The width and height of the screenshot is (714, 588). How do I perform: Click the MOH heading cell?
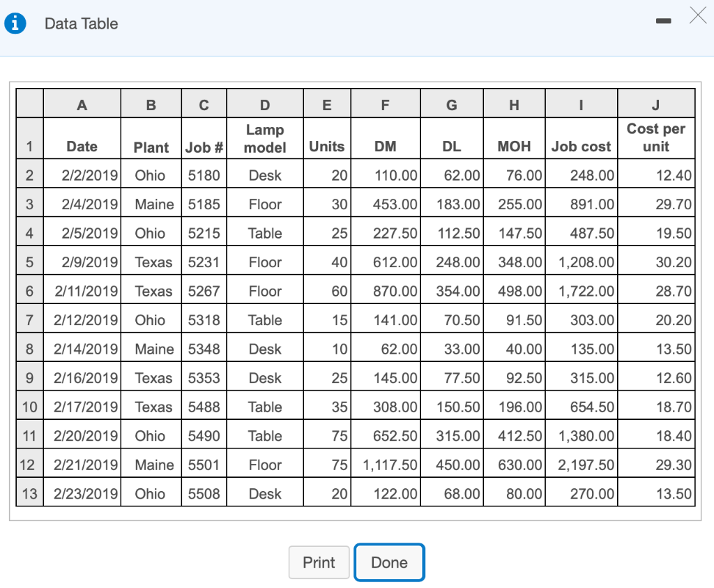click(x=514, y=139)
